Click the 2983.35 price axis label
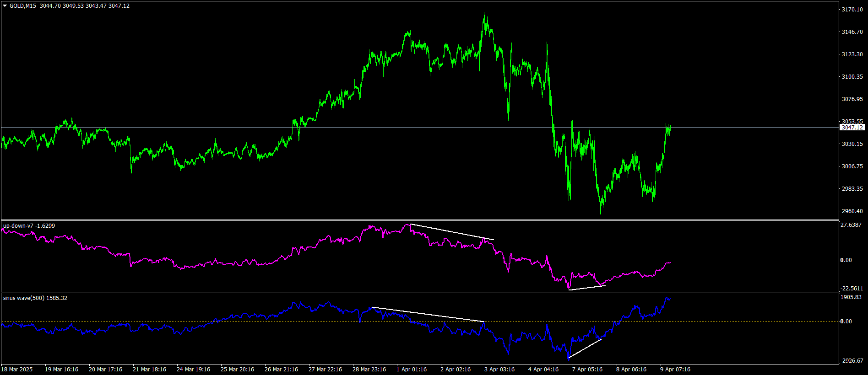Screen dimensions: 868x375 pos(852,189)
